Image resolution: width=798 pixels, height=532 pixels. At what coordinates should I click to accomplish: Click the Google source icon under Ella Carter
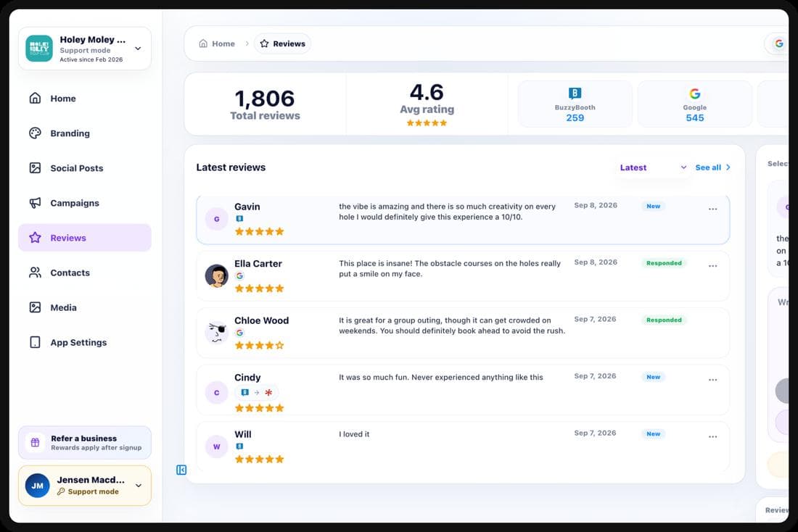coord(239,275)
